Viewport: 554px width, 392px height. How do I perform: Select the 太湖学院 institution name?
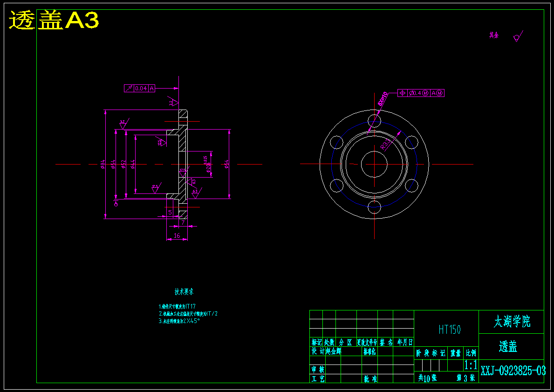tap(512, 322)
